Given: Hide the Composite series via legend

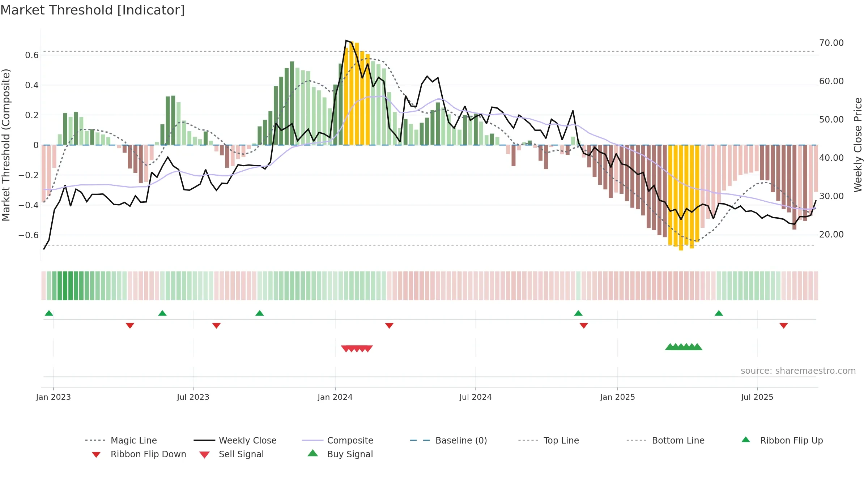Looking at the screenshot, I should (337, 440).
